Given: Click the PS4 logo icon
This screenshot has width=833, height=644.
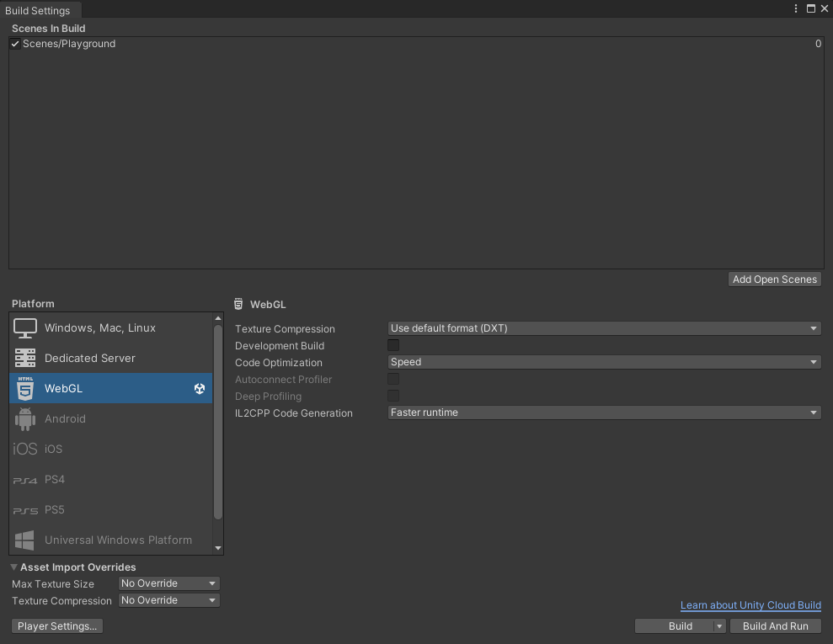Looking at the screenshot, I should pos(25,480).
